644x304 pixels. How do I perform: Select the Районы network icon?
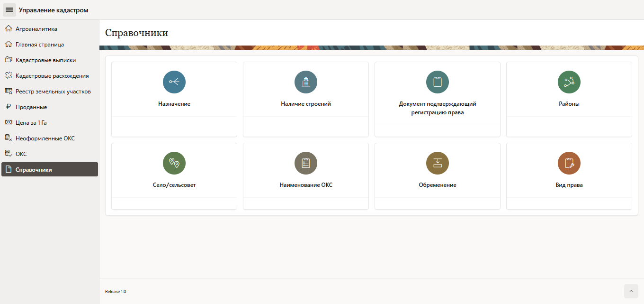[x=569, y=82]
